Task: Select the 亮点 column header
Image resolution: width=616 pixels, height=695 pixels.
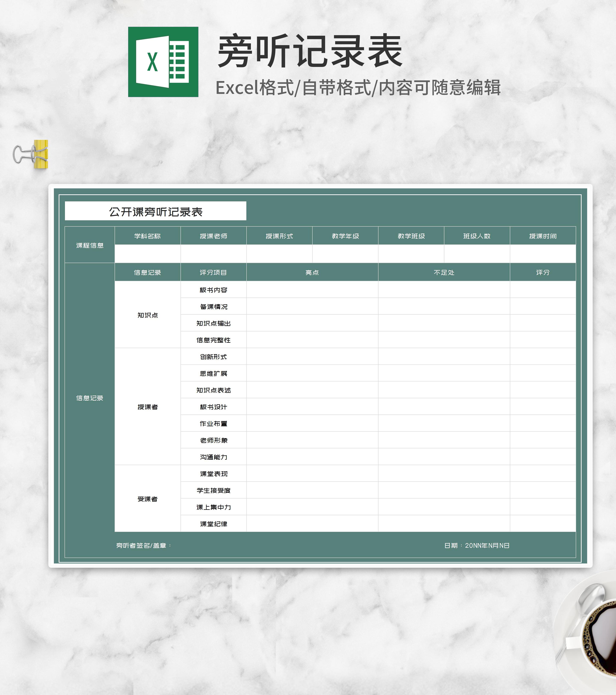Action: (312, 272)
